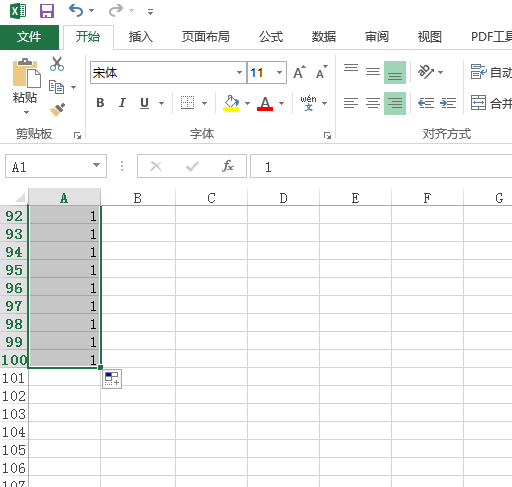Toggle Bold formatting

click(100, 103)
